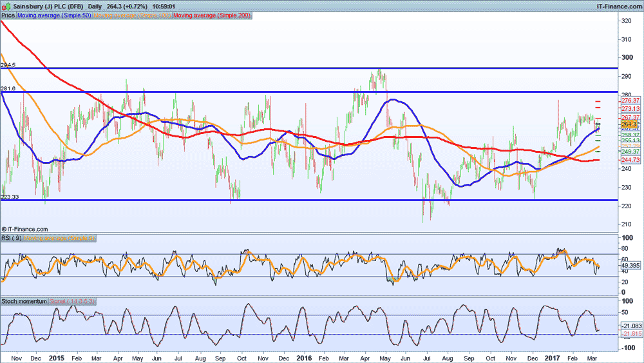The height and width of the screenshot is (363, 644).
Task: Click the 255.13 green price tag
Action: click(x=630, y=141)
